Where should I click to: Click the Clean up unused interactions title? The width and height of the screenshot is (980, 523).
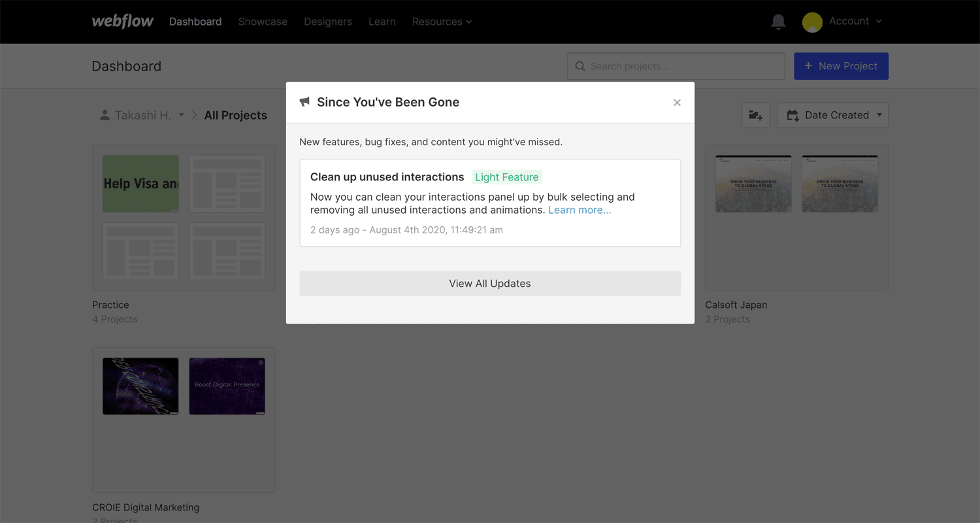click(x=387, y=177)
